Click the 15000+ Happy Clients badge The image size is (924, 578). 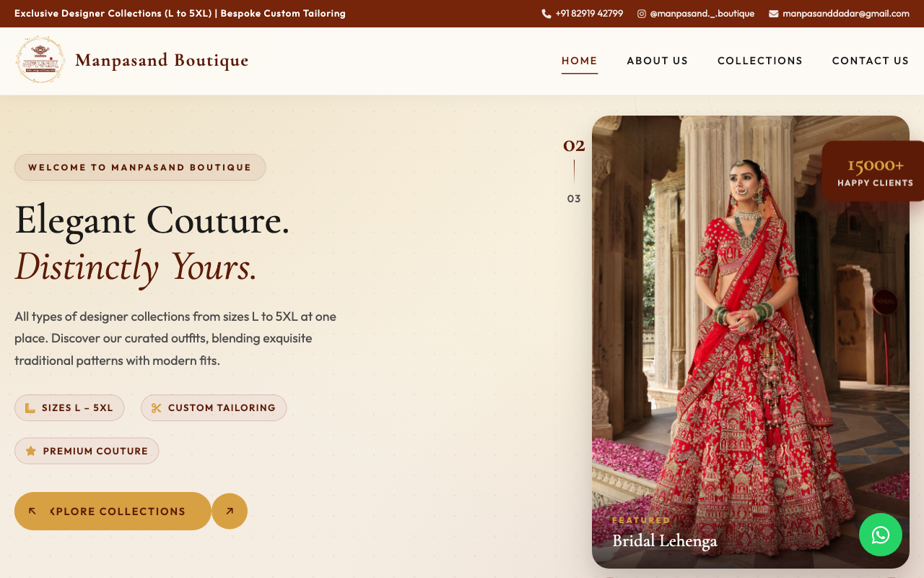click(875, 171)
